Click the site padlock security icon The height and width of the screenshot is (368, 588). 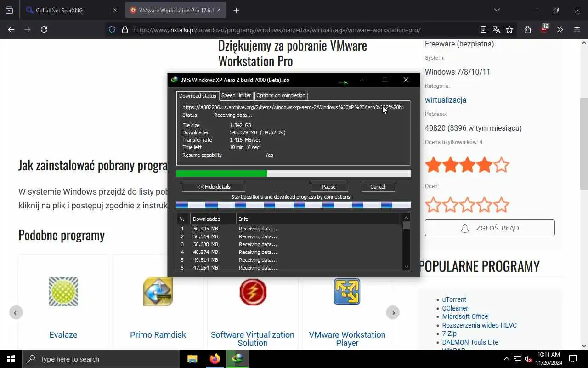tap(124, 29)
